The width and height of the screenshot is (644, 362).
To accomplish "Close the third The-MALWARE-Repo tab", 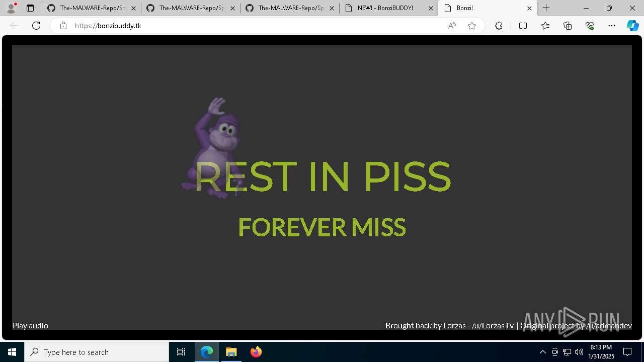I will coord(332,8).
